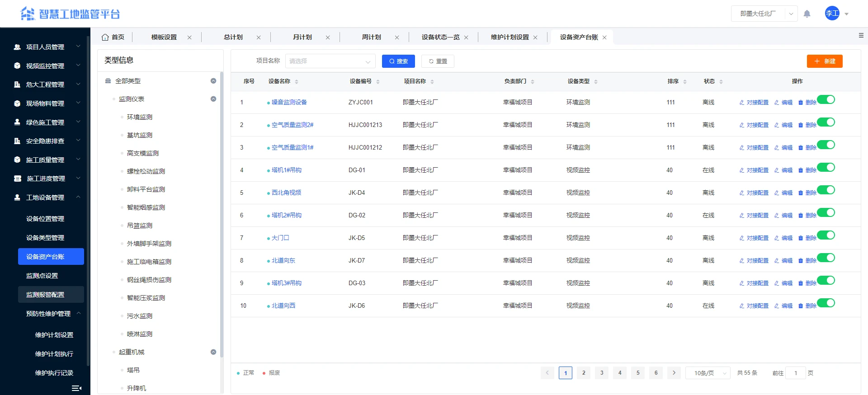Click 危大工程管理 sidebar icon
Image resolution: width=868 pixels, height=395 pixels.
point(17,85)
